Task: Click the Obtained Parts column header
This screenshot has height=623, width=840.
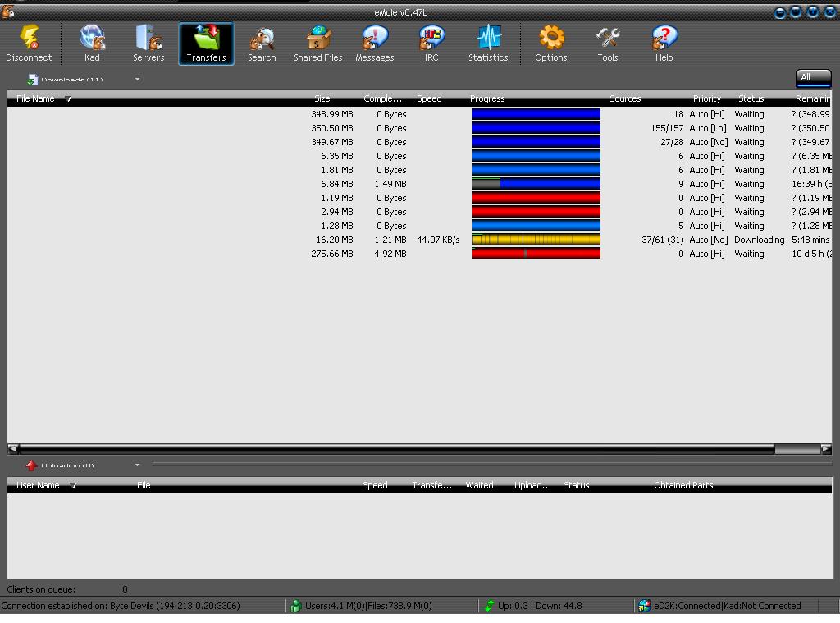Action: 683,485
